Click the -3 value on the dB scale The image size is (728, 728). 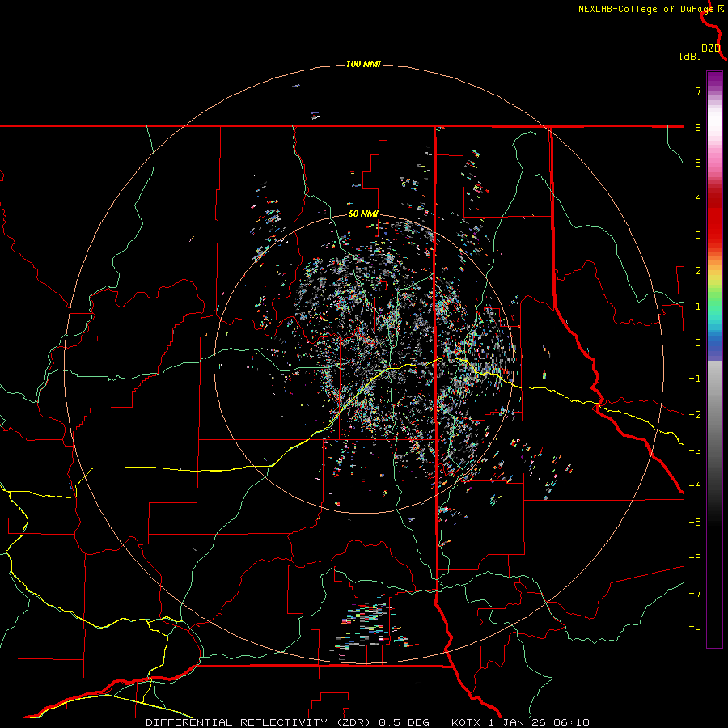pos(695,451)
